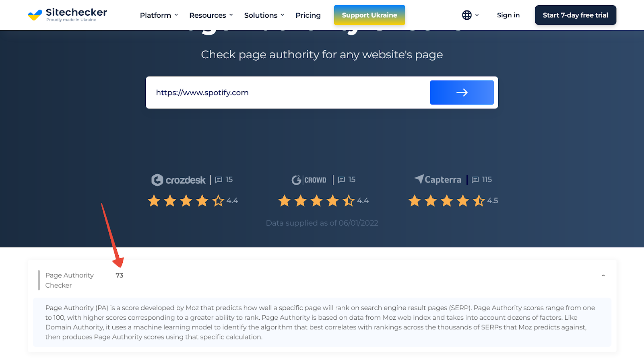The image size is (644, 362).
Task: Click the G2 Crowd 4.4 rating value
Action: tap(363, 201)
